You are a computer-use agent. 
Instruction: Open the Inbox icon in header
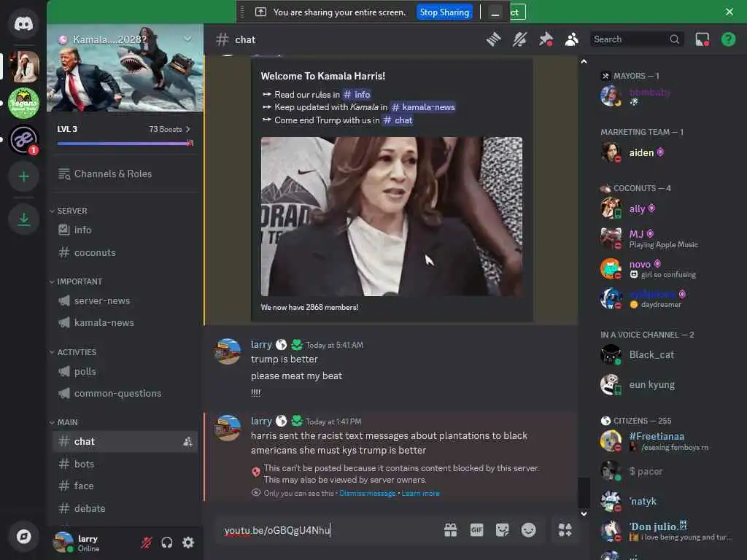[x=703, y=39]
